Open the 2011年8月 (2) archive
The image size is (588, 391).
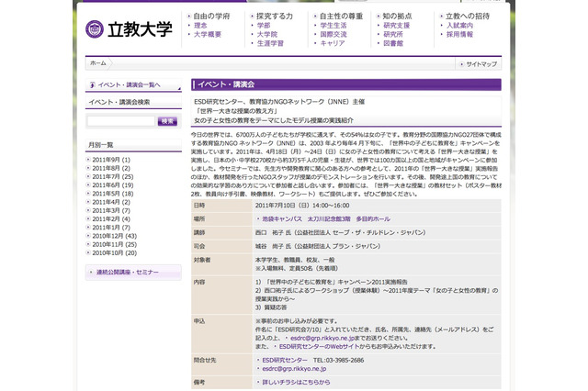pyautogui.click(x=111, y=169)
